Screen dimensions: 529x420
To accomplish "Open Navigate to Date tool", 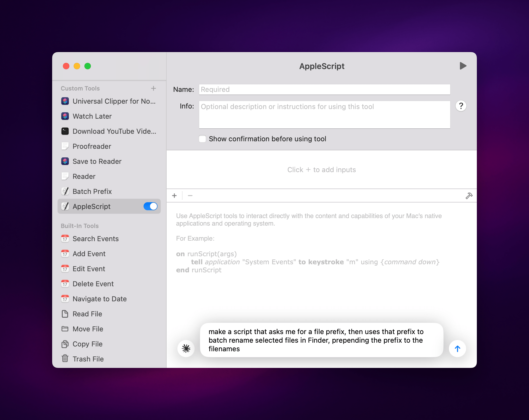I will tap(109, 299).
